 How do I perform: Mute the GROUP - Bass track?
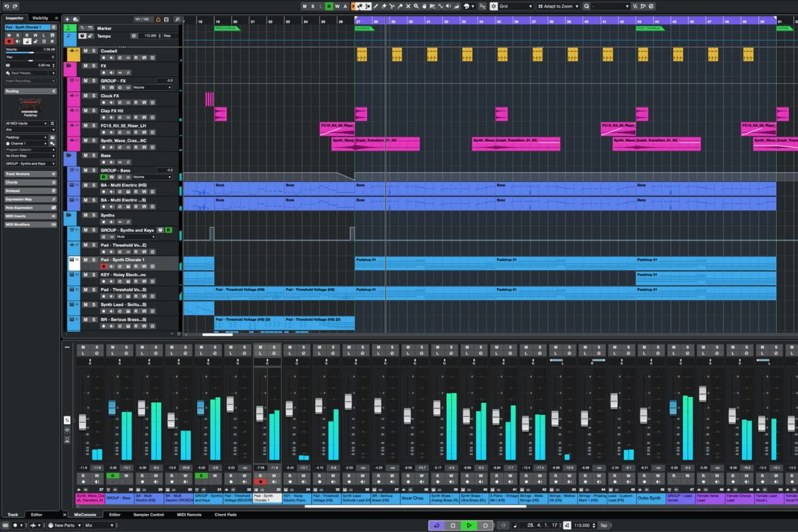[86, 170]
